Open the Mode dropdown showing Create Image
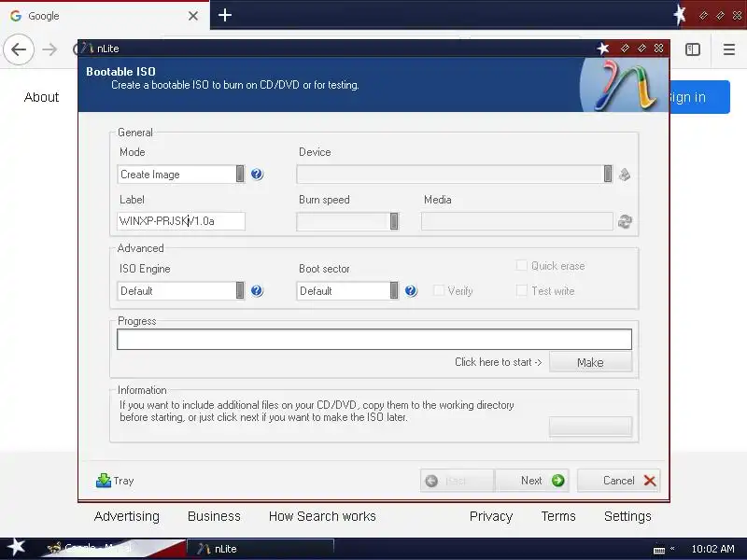This screenshot has height=560, width=747. click(x=181, y=175)
